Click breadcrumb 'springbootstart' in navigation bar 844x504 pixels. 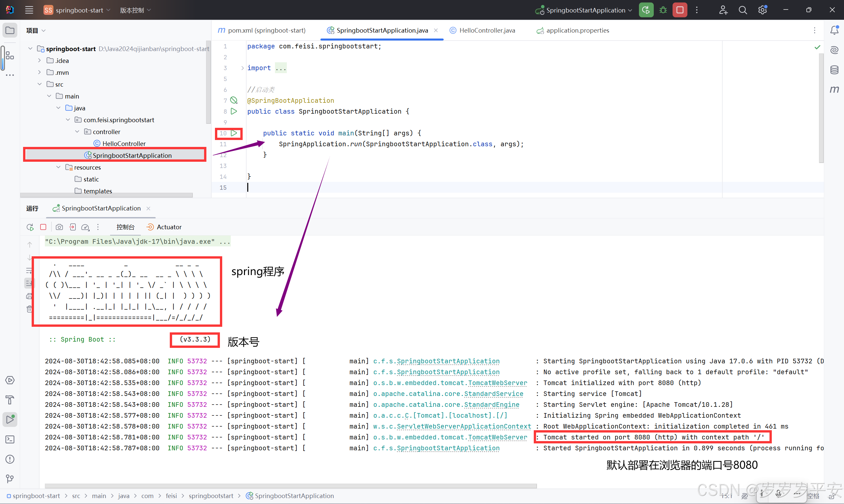(211, 496)
